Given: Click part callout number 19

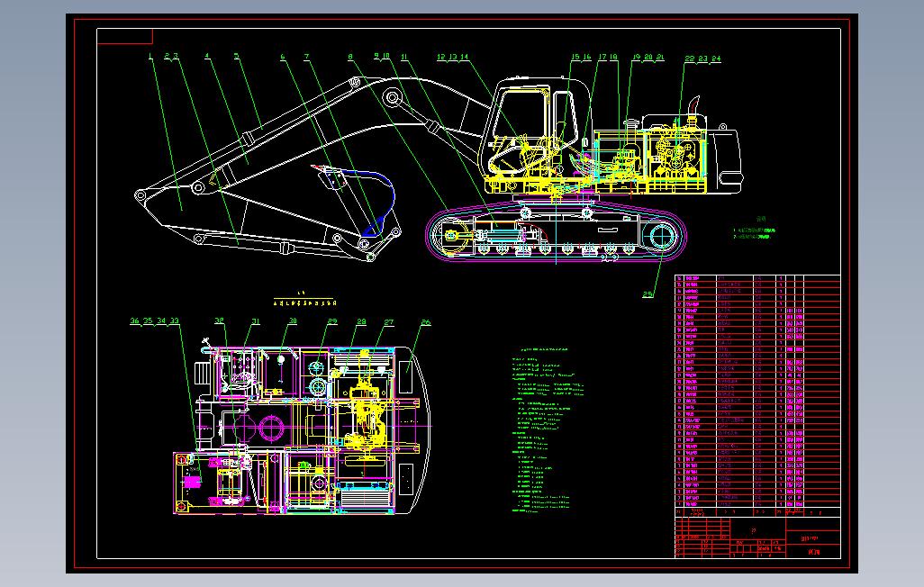Looking at the screenshot, I should 637,57.
